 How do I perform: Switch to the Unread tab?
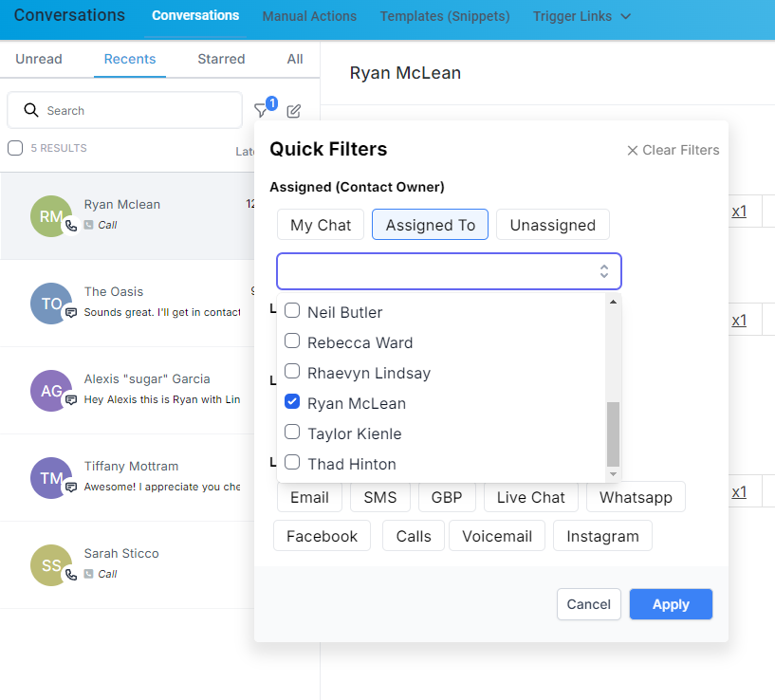click(x=39, y=59)
